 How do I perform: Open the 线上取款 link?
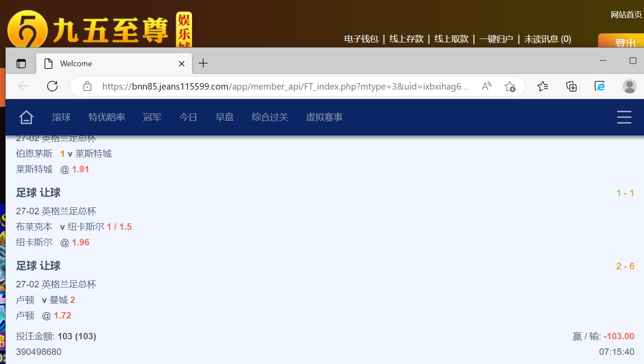coord(451,39)
